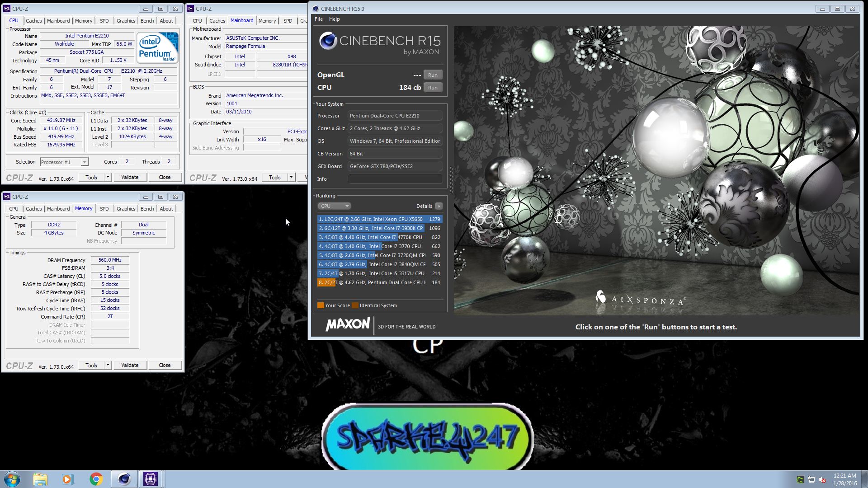This screenshot has height=488, width=868.
Task: Select the i5-3317U ranking row
Action: pos(380,273)
